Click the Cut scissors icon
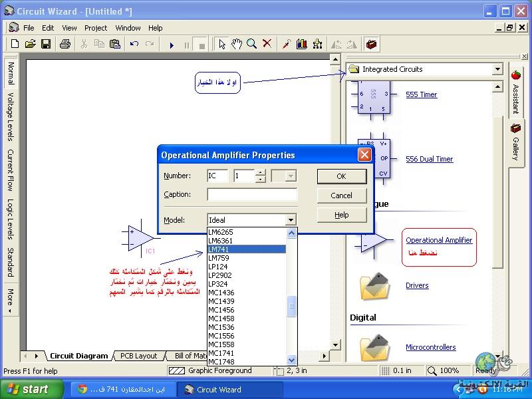 click(84, 44)
